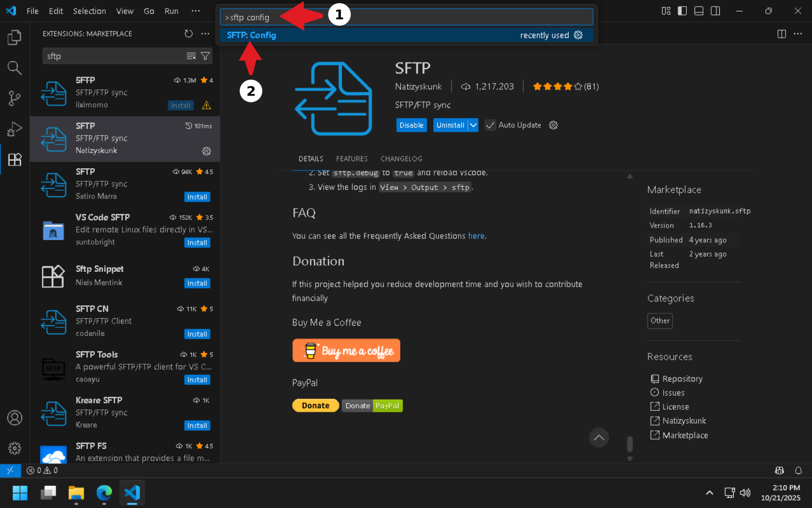Open the Selection menu
This screenshot has width=812, height=508.
(90, 11)
